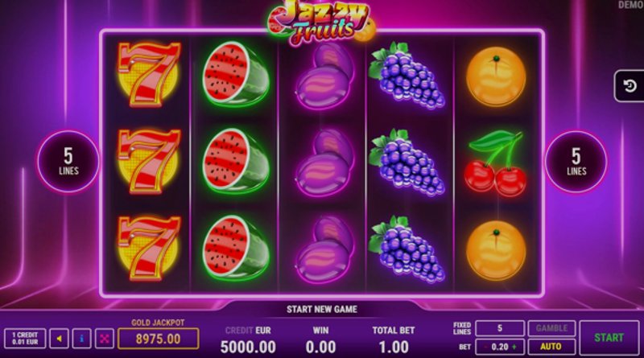This screenshot has width=644, height=358.
Task: Click the green plus bet increase
Action: point(514,347)
